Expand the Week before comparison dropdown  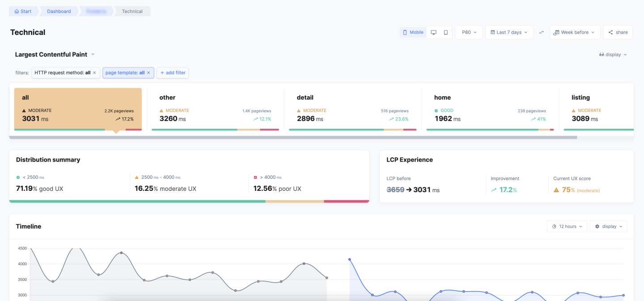click(574, 32)
